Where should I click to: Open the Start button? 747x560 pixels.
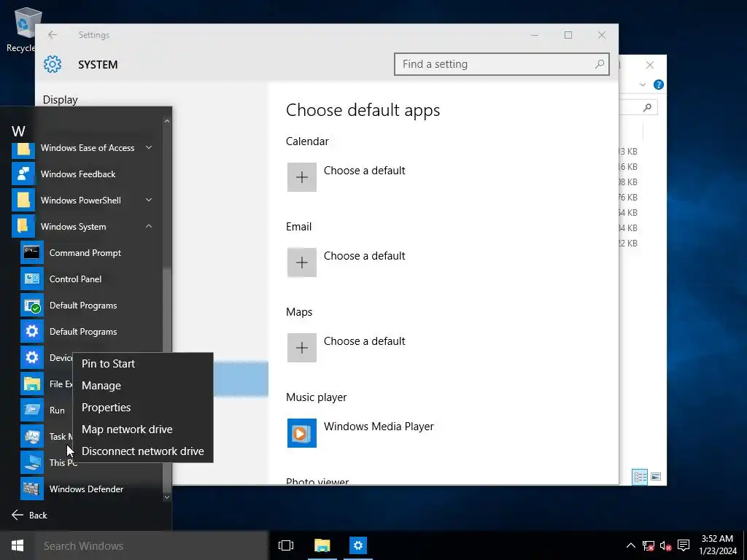click(x=18, y=545)
